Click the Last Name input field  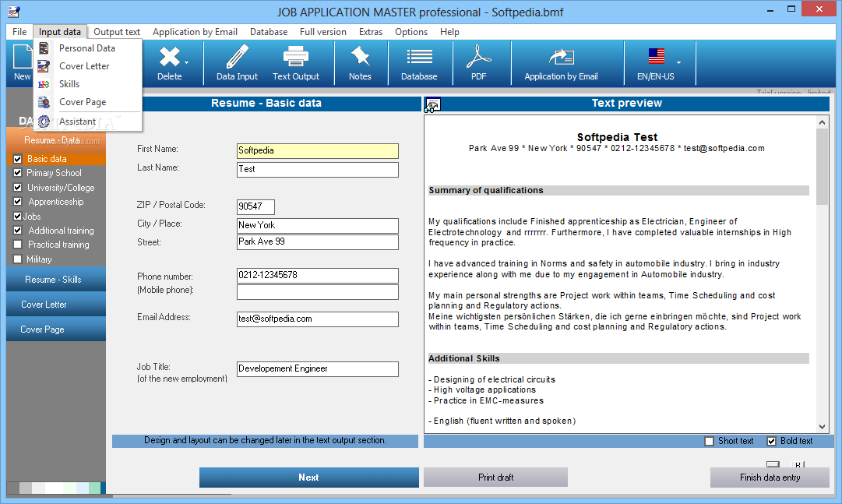(317, 170)
